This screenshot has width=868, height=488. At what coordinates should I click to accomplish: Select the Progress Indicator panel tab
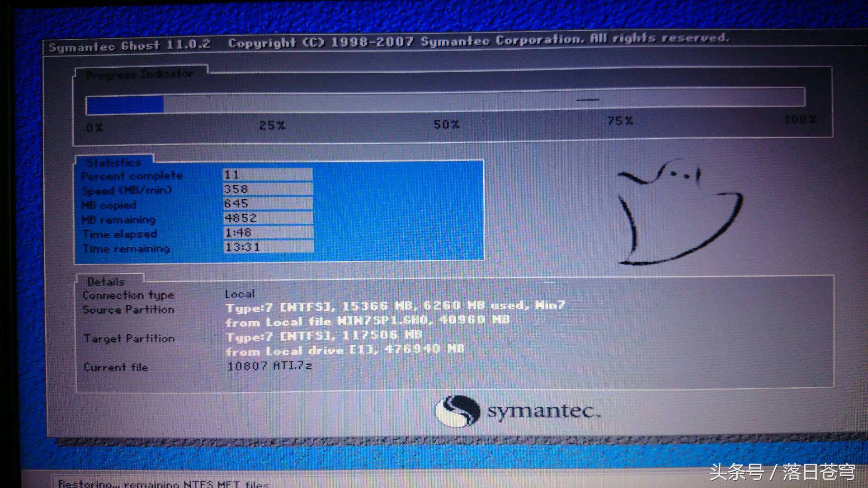pyautogui.click(x=140, y=74)
